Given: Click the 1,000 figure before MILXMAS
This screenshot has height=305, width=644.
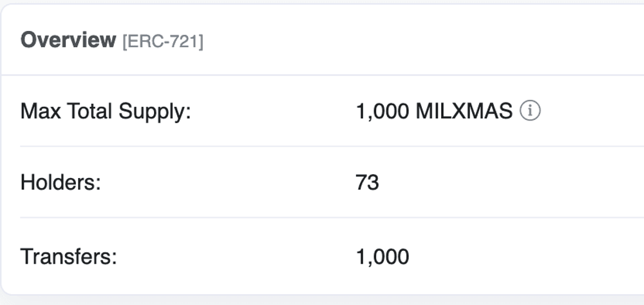Looking at the screenshot, I should (383, 112).
